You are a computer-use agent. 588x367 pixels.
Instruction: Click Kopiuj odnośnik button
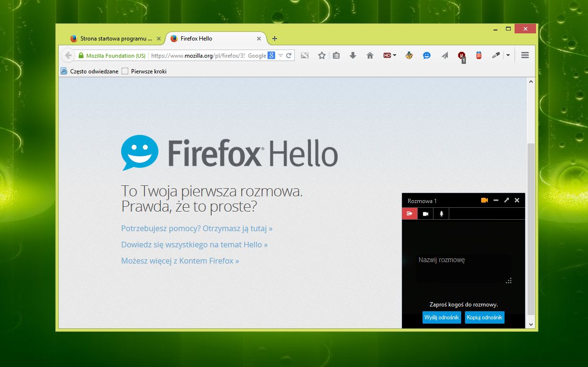(485, 317)
